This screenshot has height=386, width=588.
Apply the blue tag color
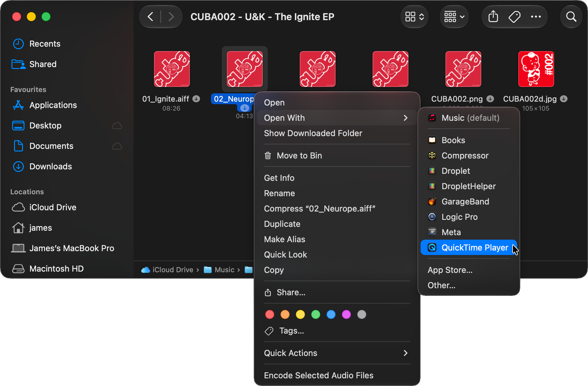point(331,314)
